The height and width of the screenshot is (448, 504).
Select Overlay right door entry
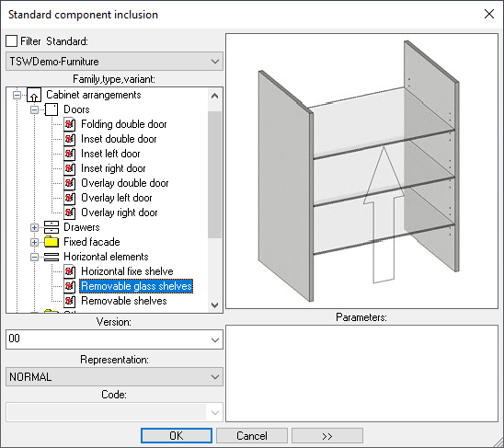point(120,213)
